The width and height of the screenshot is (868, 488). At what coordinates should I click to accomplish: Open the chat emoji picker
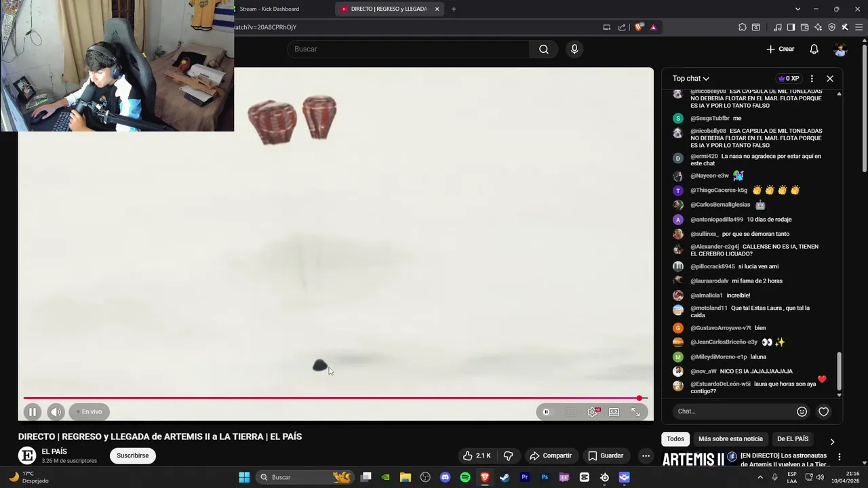pos(802,411)
